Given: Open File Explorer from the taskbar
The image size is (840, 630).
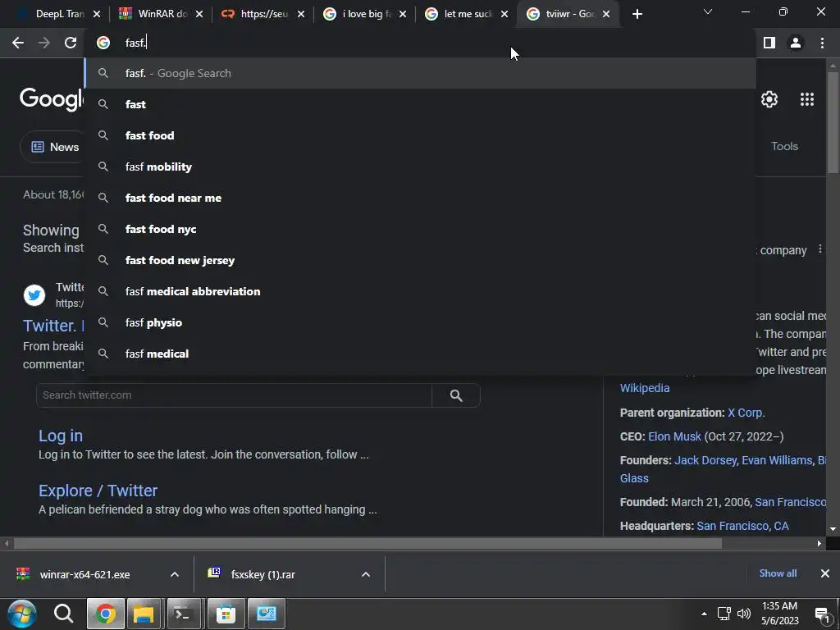Looking at the screenshot, I should coord(144,614).
